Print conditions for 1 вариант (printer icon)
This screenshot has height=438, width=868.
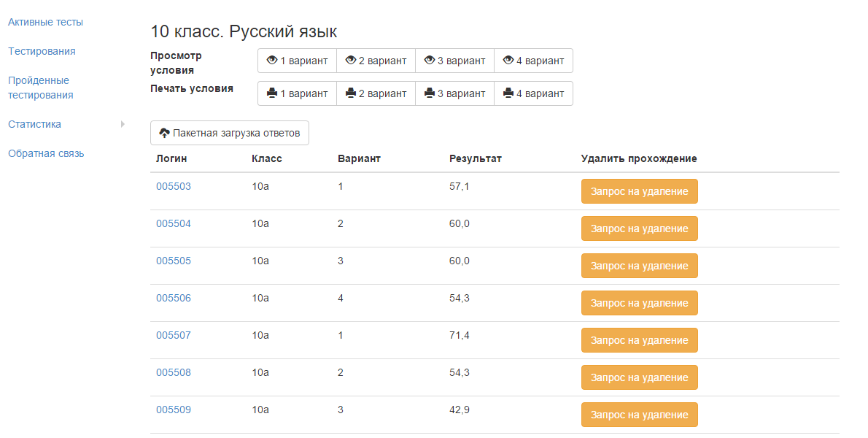297,93
